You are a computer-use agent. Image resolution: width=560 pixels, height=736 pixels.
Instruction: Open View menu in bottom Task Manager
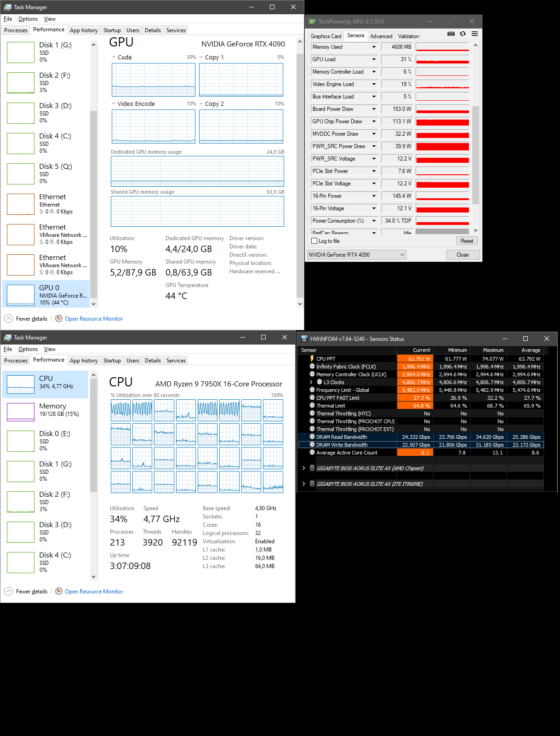[x=50, y=349]
